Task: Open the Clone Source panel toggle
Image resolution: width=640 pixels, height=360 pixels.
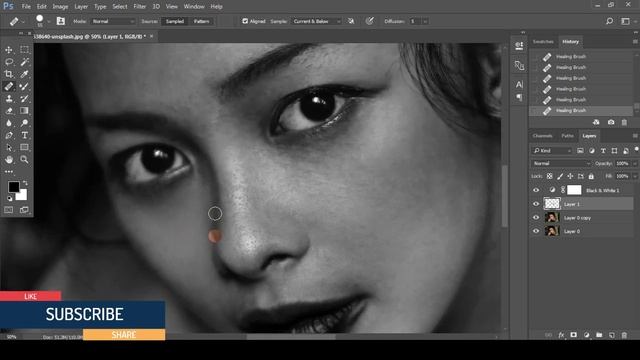Action: pyautogui.click(x=61, y=21)
